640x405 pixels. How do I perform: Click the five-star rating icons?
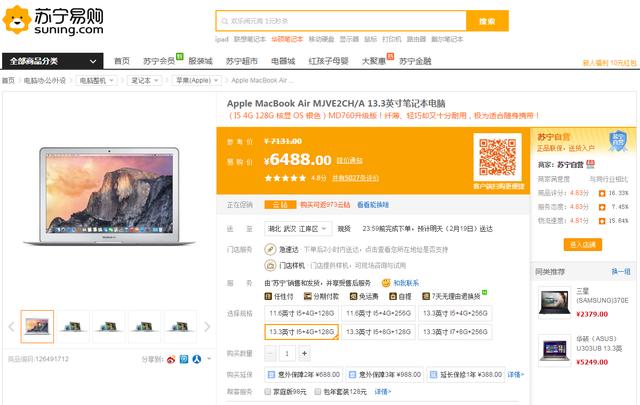285,178
